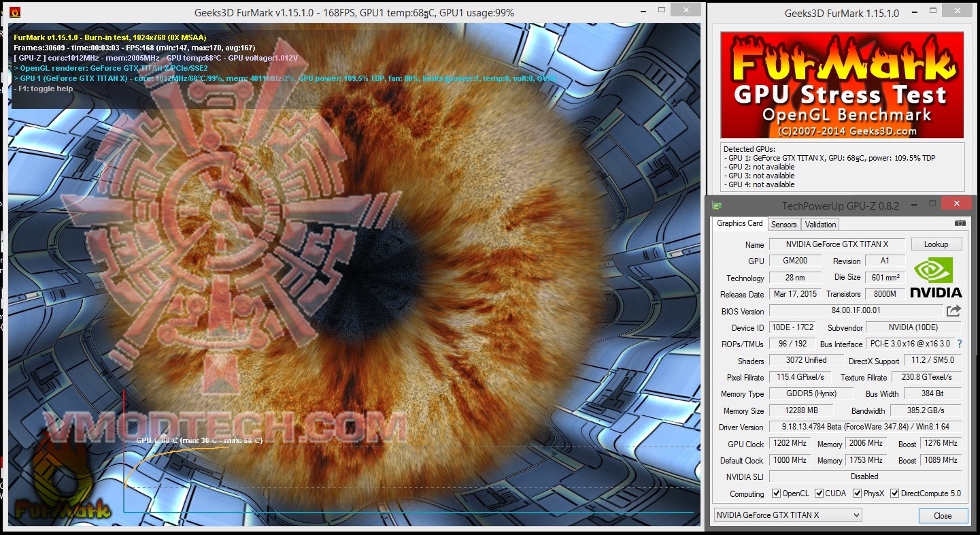The height and width of the screenshot is (535, 980).
Task: Take a GPU-Z screenshot with the camera icon
Action: pyautogui.click(x=960, y=223)
